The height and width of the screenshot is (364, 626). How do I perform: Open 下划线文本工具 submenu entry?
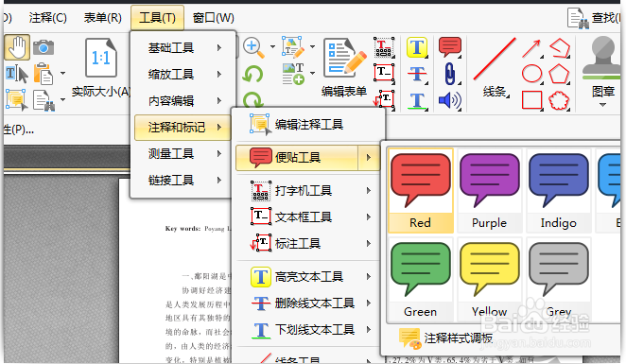308,330
